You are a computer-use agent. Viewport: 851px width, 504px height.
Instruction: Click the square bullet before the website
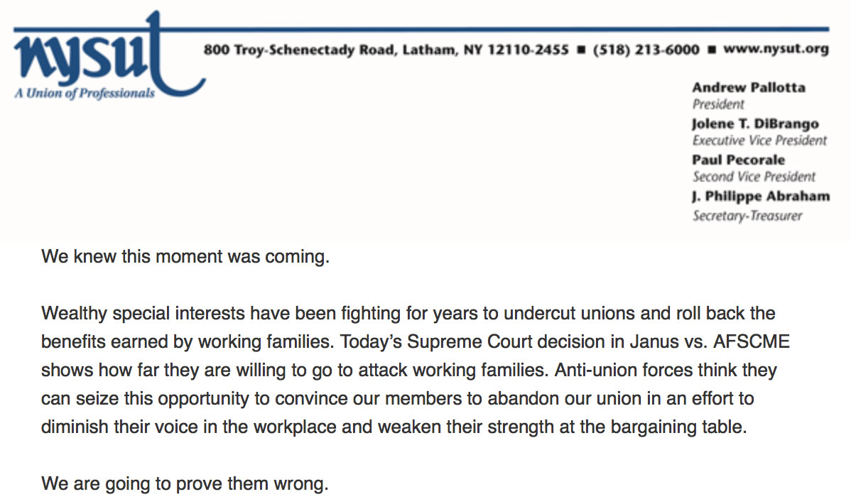[x=712, y=50]
